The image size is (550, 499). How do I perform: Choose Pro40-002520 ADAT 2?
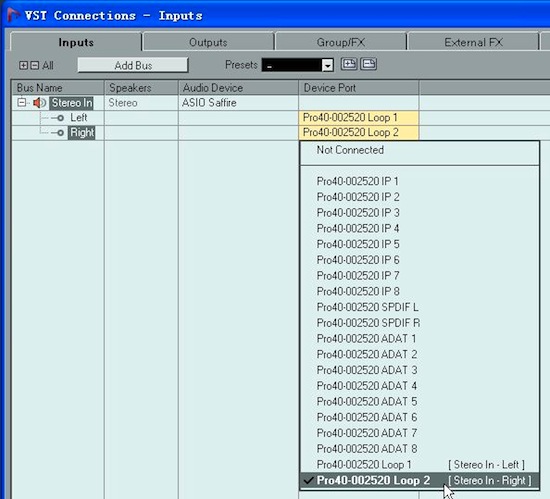click(420, 354)
